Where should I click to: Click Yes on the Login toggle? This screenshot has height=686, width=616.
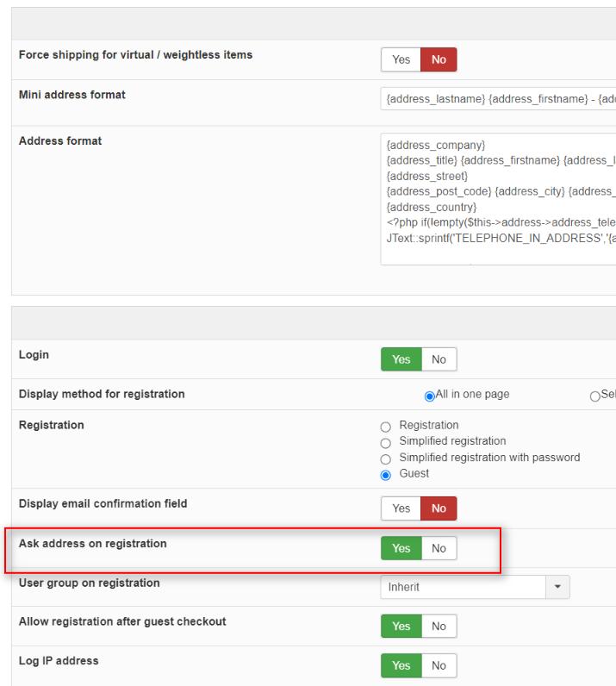(401, 359)
